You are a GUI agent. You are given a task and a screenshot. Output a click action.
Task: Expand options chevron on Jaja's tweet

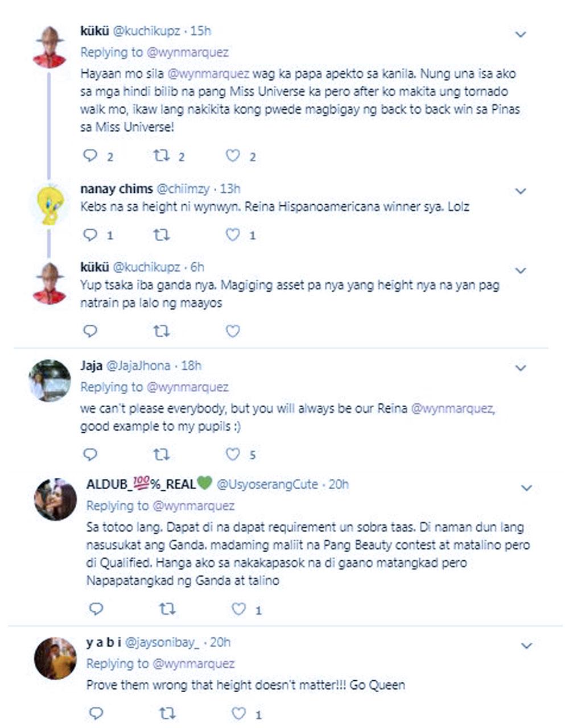[520, 368]
